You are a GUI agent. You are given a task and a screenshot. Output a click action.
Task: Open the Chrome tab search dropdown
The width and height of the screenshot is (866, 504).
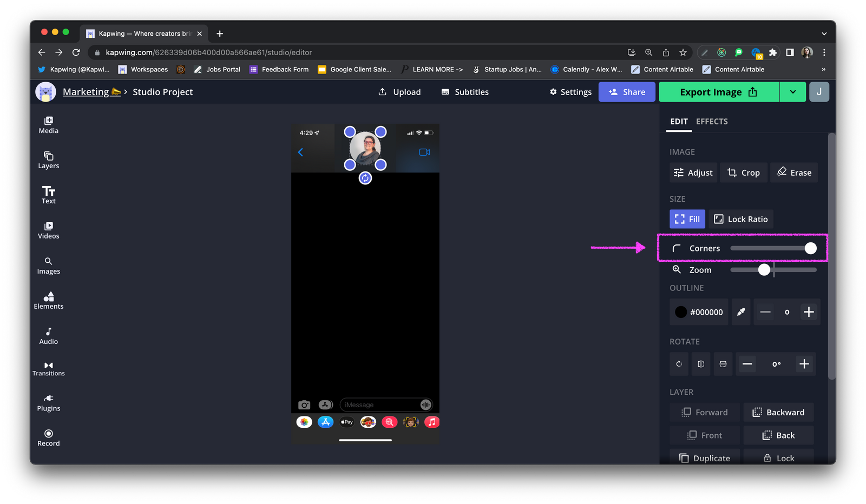824,34
